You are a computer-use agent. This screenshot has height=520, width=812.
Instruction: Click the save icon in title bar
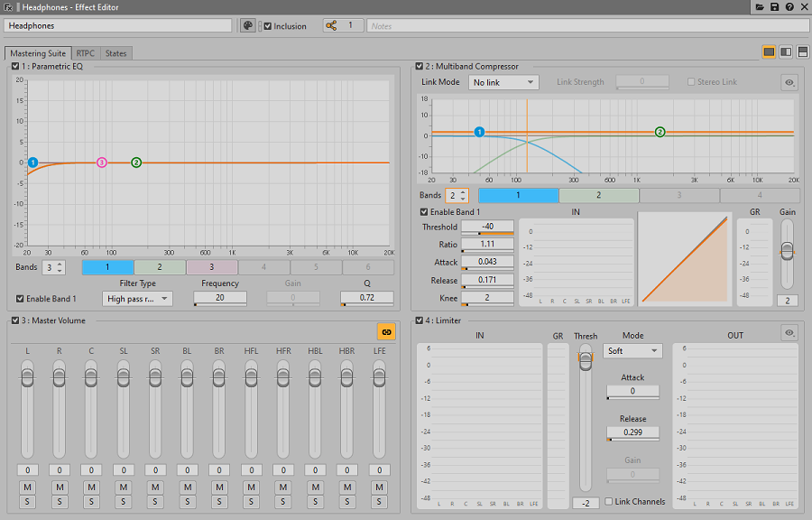[774, 7]
